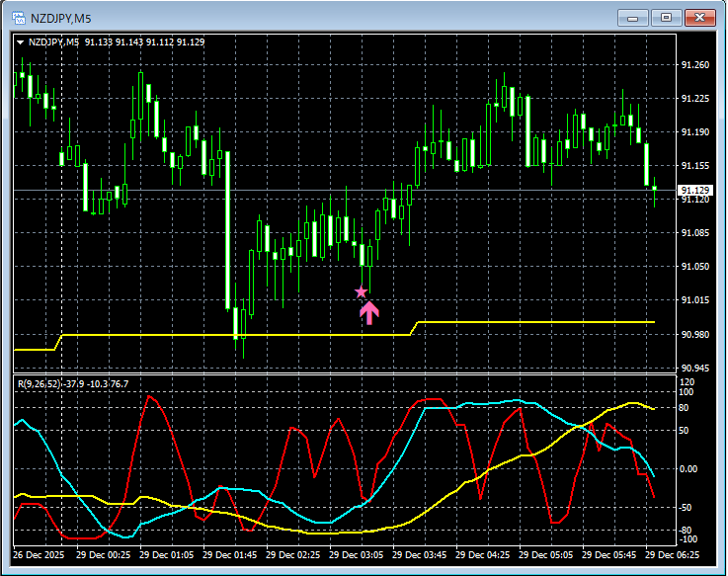Minimize the NZDJPY,M5 chart window

point(632,18)
